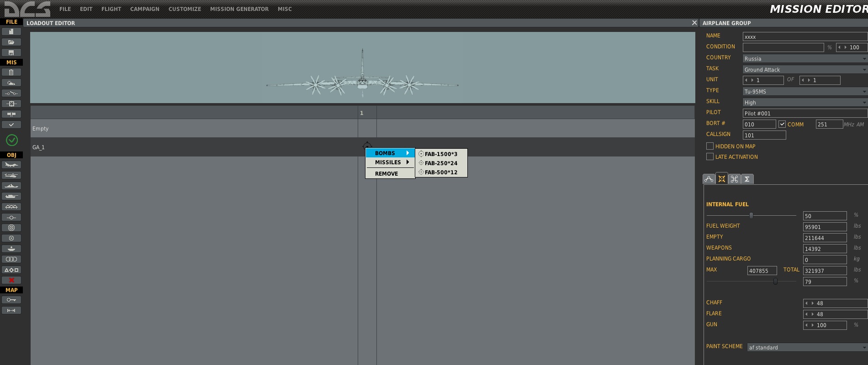Image resolution: width=868 pixels, height=365 pixels.
Task: Click the NAME field containing xxxx
Action: tap(805, 36)
